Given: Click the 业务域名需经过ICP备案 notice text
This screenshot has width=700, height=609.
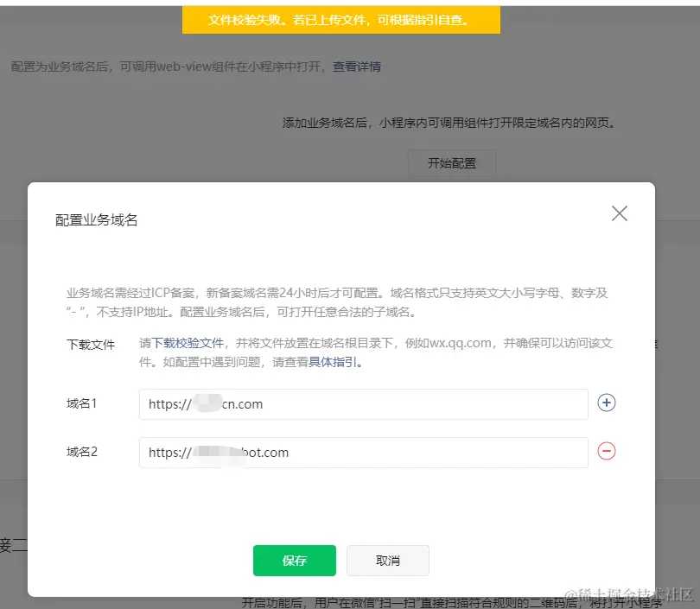Looking at the screenshot, I should tap(337, 302).
